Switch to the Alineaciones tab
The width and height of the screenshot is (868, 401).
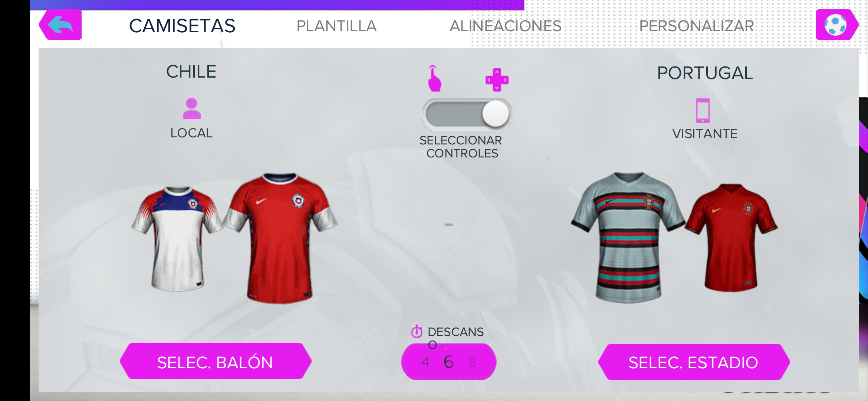click(x=506, y=26)
